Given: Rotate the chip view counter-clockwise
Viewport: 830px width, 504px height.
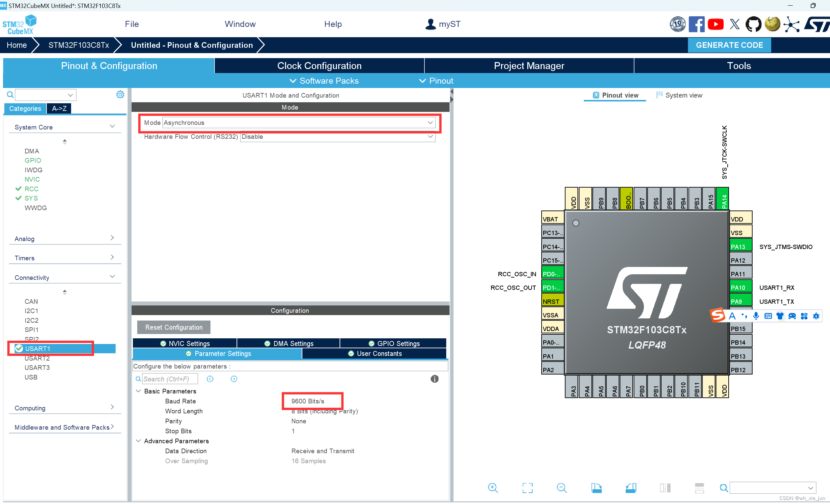Looking at the screenshot, I should click(631, 487).
